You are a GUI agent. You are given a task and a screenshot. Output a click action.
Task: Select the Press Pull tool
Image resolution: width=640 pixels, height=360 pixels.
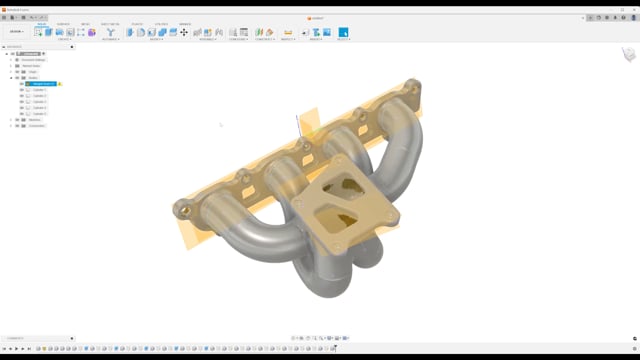pos(130,32)
